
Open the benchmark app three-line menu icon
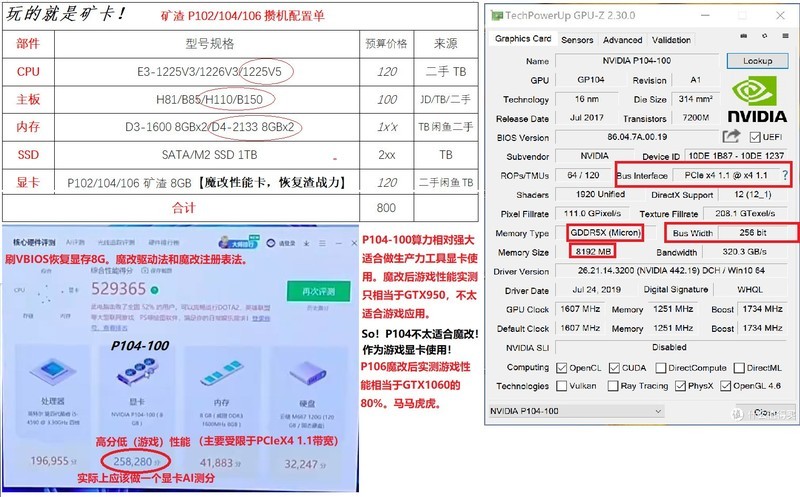pos(322,243)
